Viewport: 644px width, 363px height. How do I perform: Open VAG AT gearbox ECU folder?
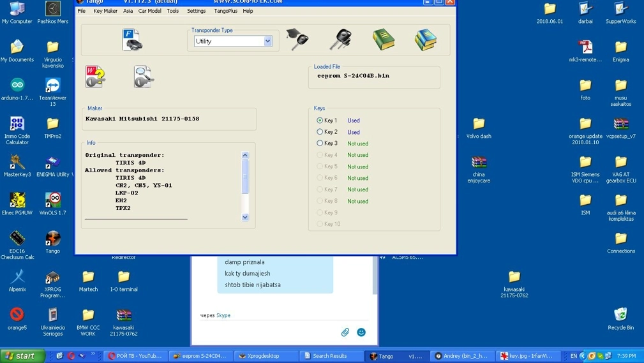click(620, 169)
